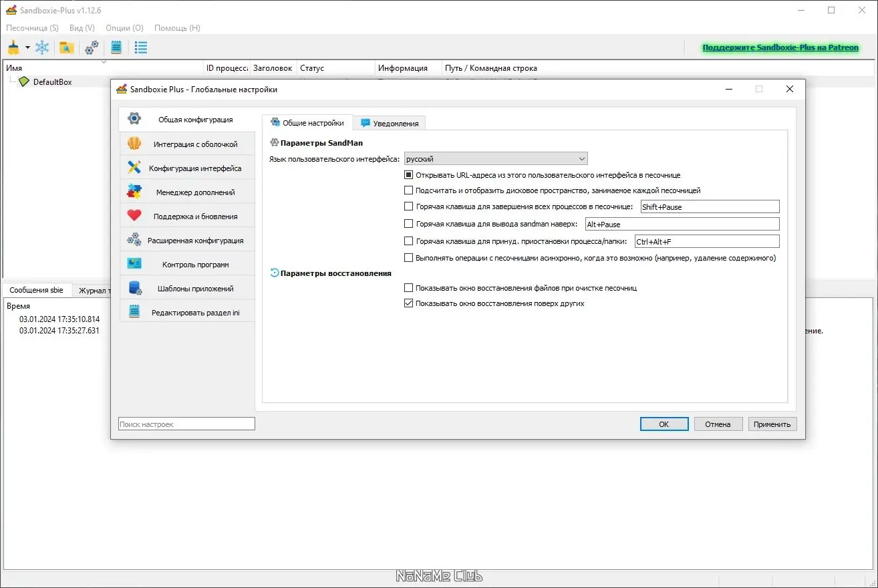Open the Помощь (H) menu
Viewport: 878px width, 588px height.
177,28
